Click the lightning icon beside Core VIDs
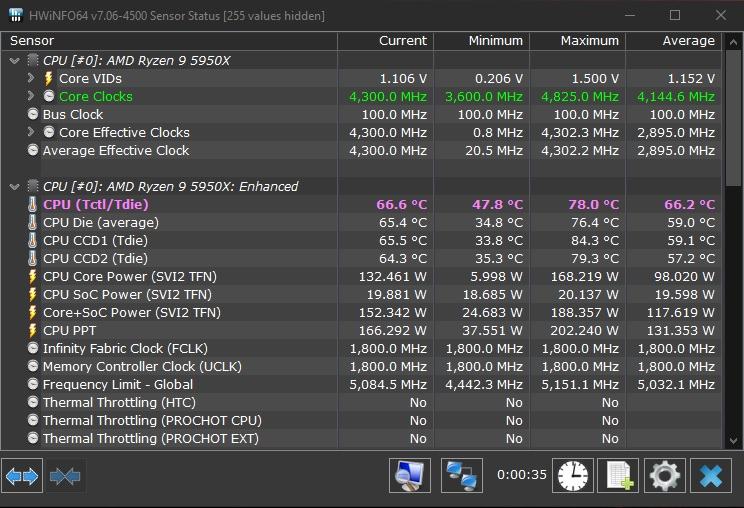This screenshot has width=744, height=508. [48, 78]
